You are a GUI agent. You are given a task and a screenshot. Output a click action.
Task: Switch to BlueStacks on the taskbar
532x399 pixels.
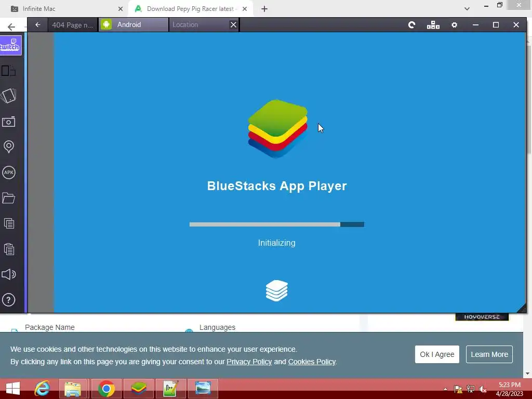138,389
